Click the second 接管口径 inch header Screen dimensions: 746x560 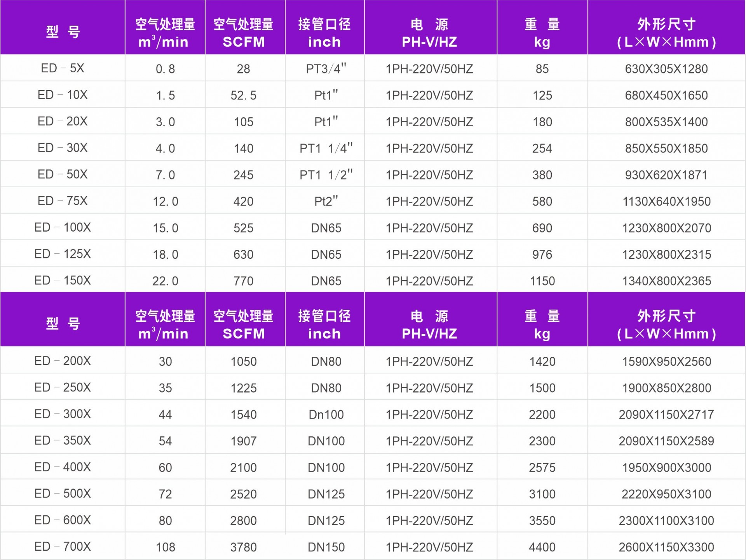tap(324, 324)
